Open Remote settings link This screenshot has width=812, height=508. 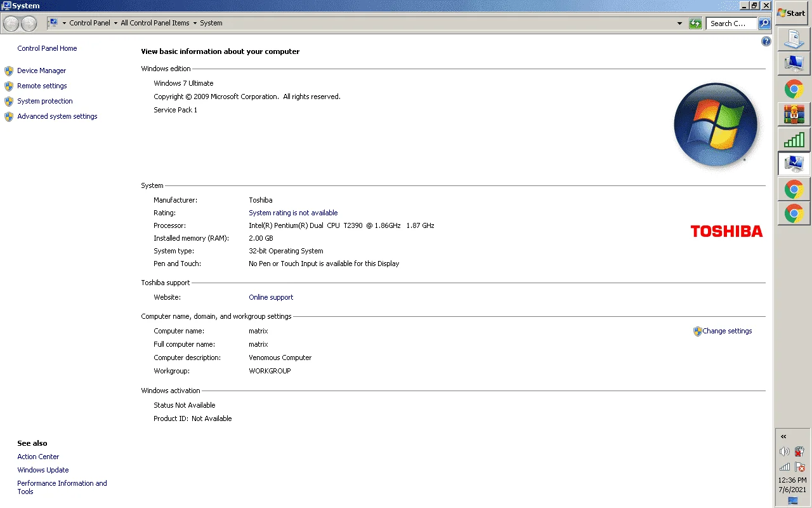pos(42,86)
